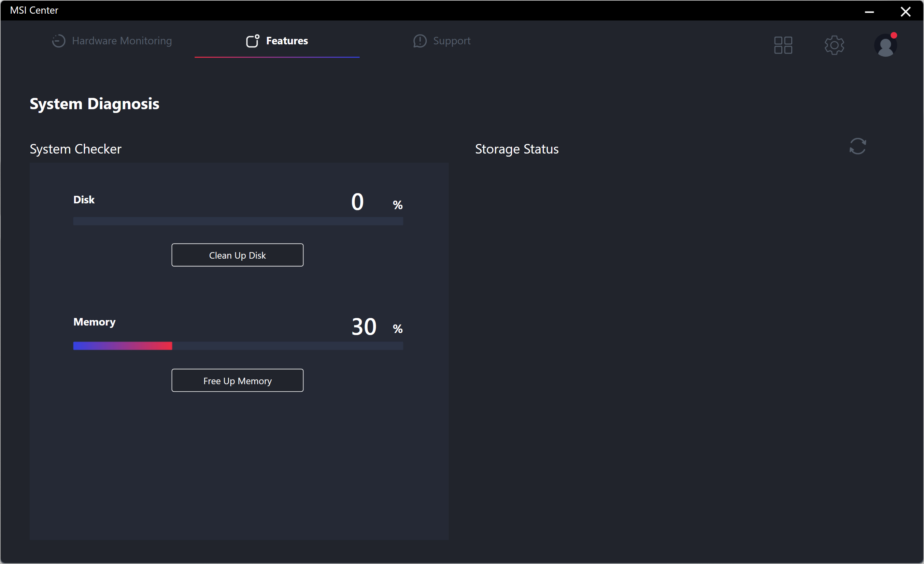Click the empty Disk usage bar
Screen dimensions: 924x564
pos(238,221)
